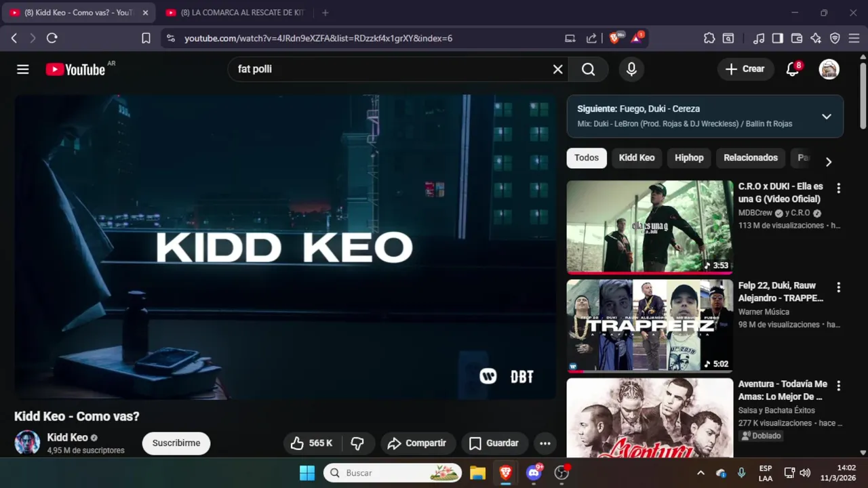Toggle the browser sidebar panel
The height and width of the screenshot is (488, 868).
point(778,38)
